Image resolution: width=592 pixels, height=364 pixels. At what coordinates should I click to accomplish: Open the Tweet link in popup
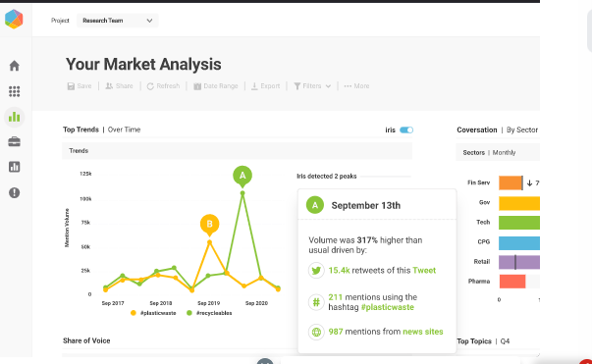point(424,271)
